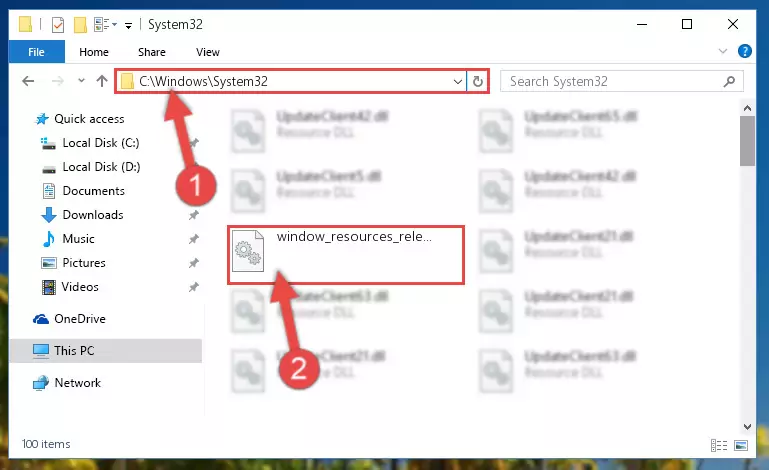Open Pictures folder in sidebar
The width and height of the screenshot is (769, 470).
point(84,263)
